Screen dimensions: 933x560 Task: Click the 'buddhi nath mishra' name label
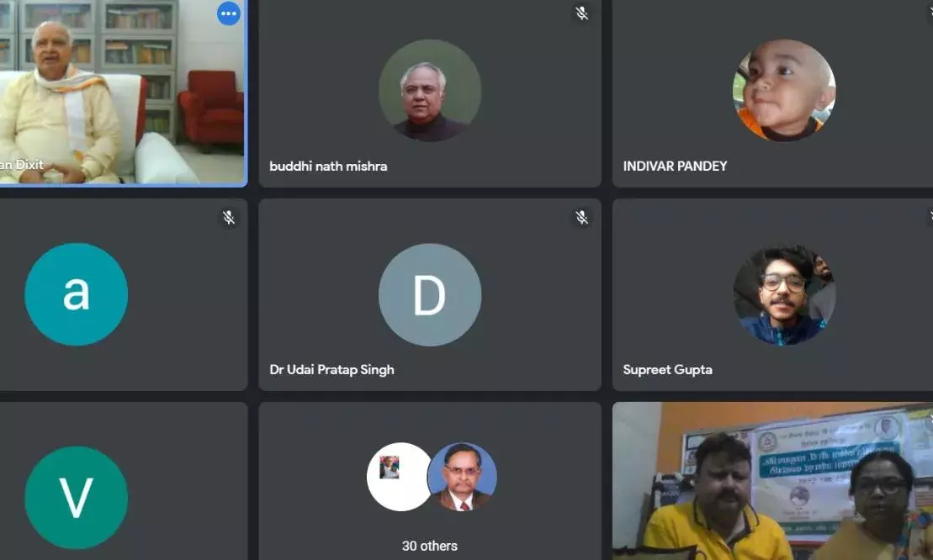pyautogui.click(x=328, y=166)
